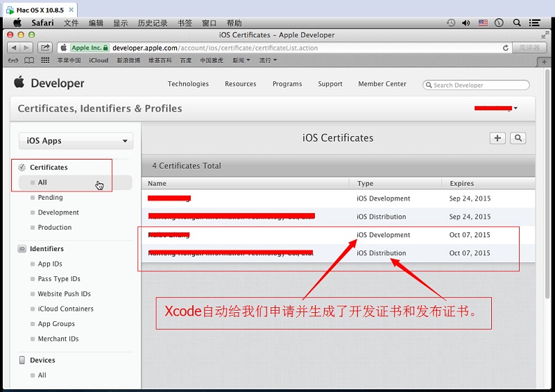555x392 pixels.
Task: Open iCloud Containers
Action: point(66,309)
